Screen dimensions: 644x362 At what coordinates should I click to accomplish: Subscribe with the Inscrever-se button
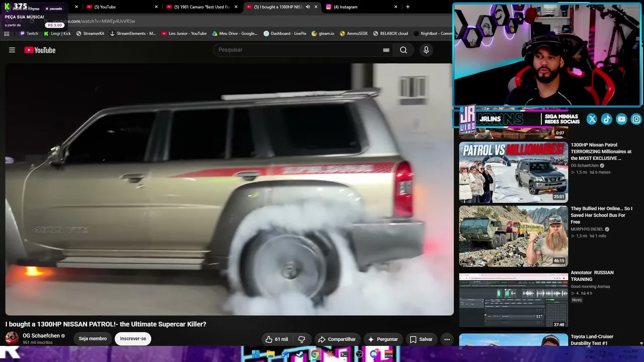coord(133,339)
